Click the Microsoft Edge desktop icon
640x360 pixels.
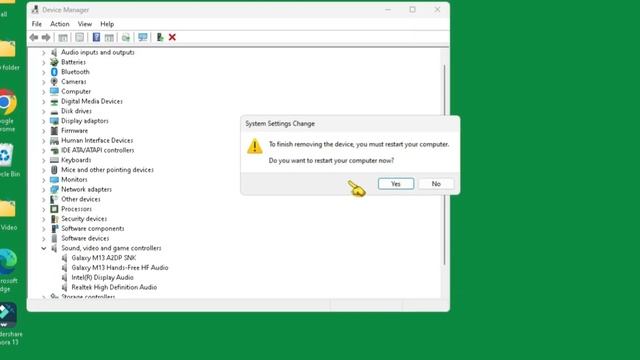click(x=7, y=262)
